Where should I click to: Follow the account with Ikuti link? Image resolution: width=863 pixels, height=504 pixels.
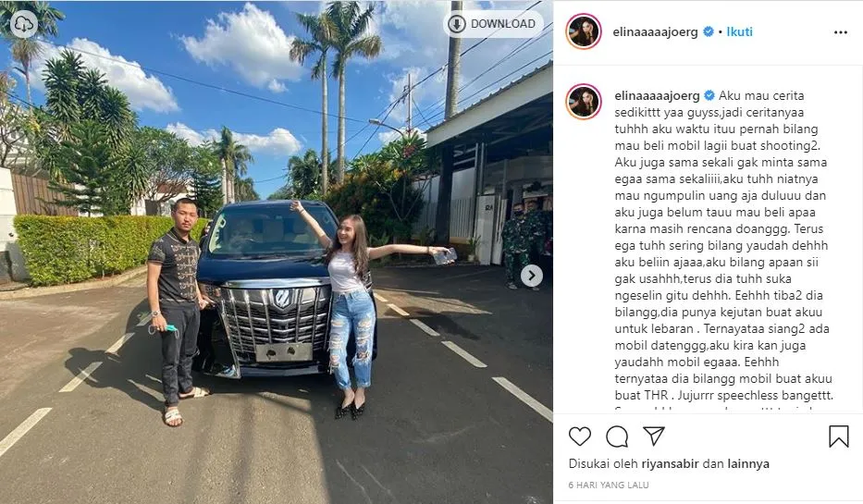pyautogui.click(x=739, y=32)
